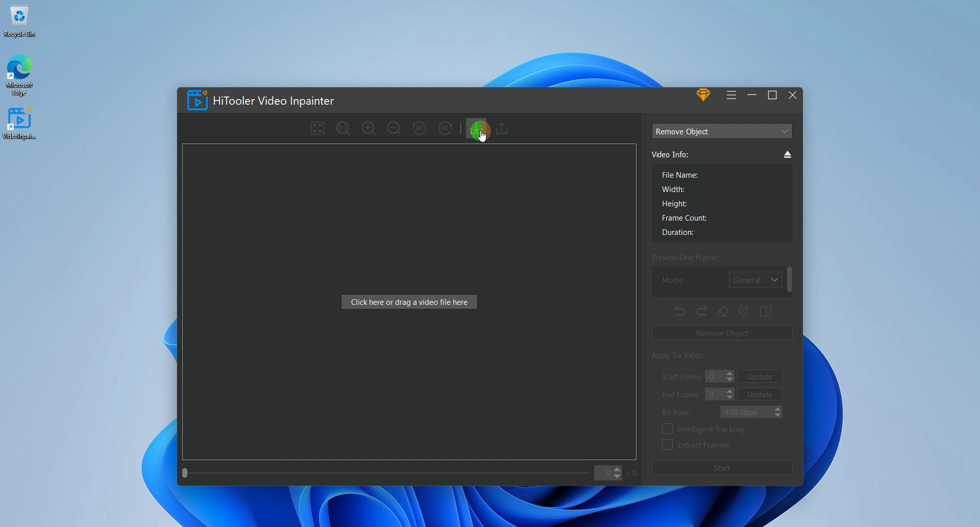Open the General mode dropdown
The width and height of the screenshot is (980, 527).
coord(755,279)
